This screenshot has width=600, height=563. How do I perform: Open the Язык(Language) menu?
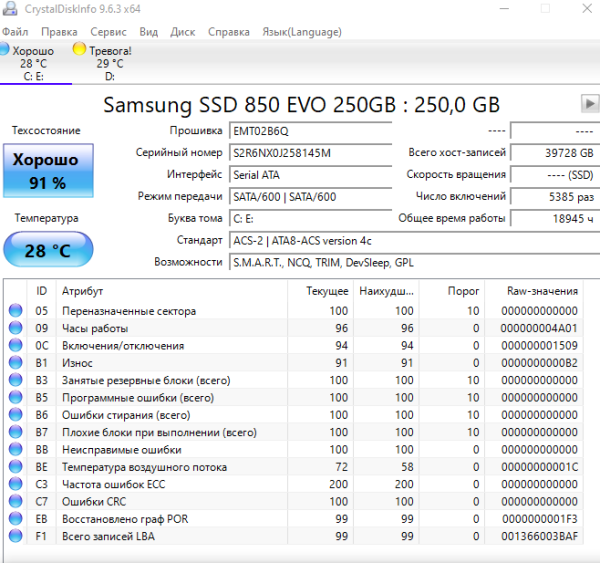[x=301, y=31]
